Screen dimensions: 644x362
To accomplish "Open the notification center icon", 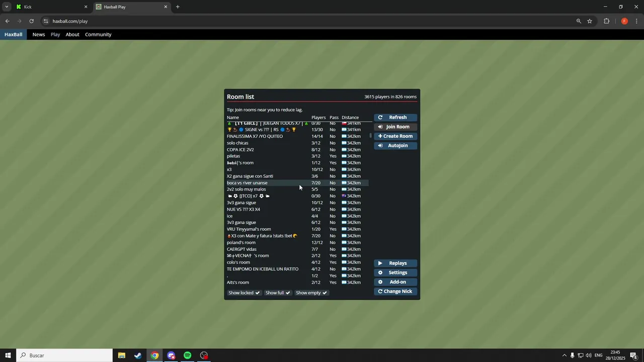I will tap(633, 355).
